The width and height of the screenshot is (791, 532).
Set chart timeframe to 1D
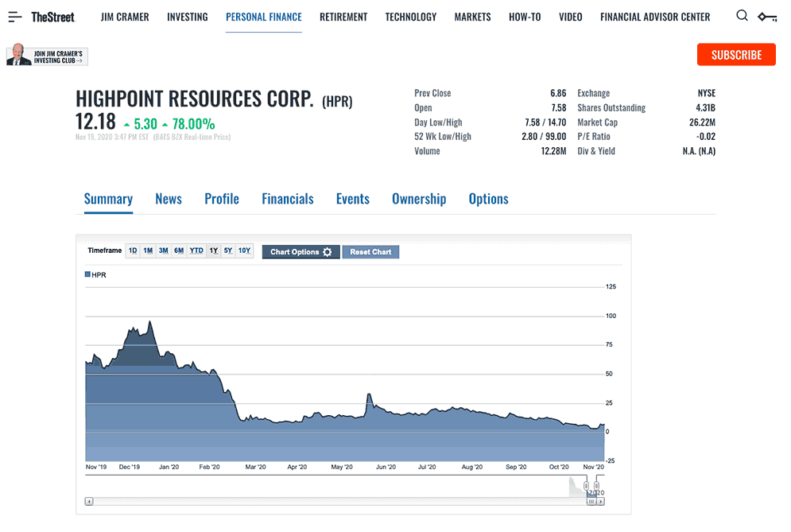click(x=133, y=250)
